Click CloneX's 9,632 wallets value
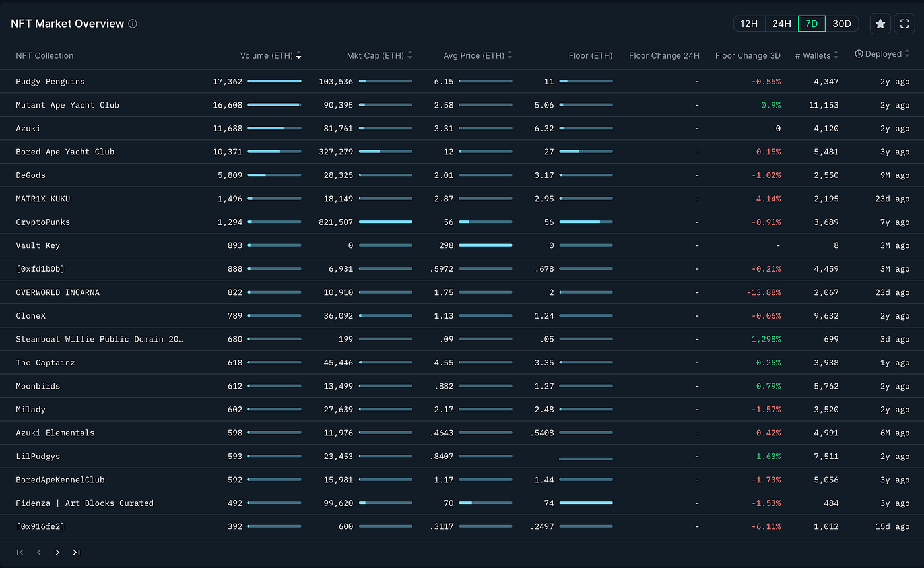924x568 pixels. coord(826,316)
